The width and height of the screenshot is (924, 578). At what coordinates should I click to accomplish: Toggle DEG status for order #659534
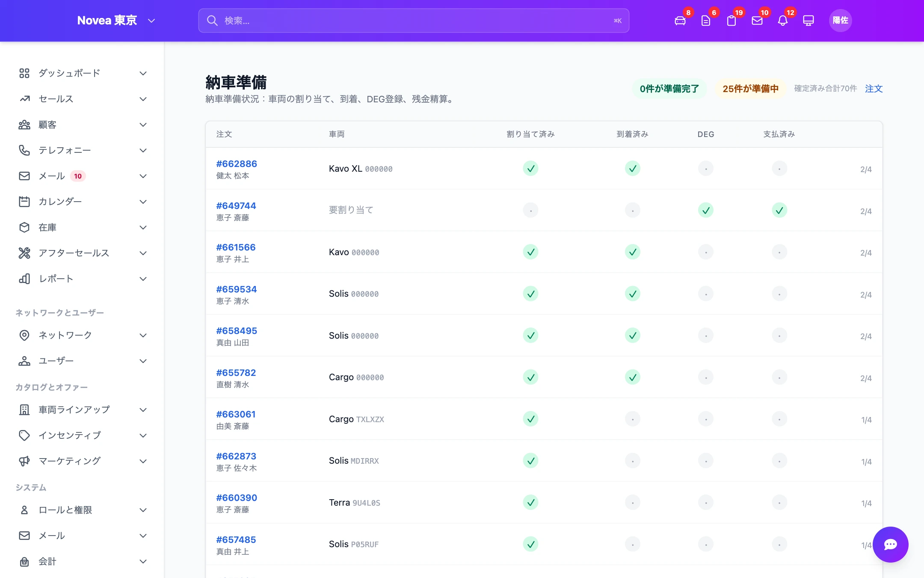[x=706, y=294]
